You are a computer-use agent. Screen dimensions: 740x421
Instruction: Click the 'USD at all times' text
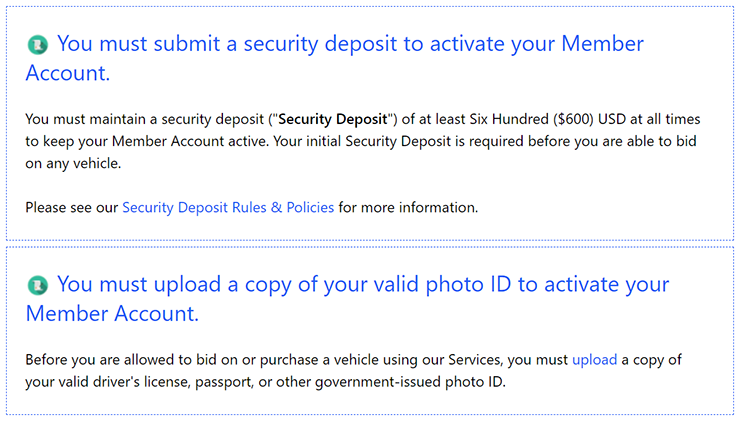pos(649,119)
